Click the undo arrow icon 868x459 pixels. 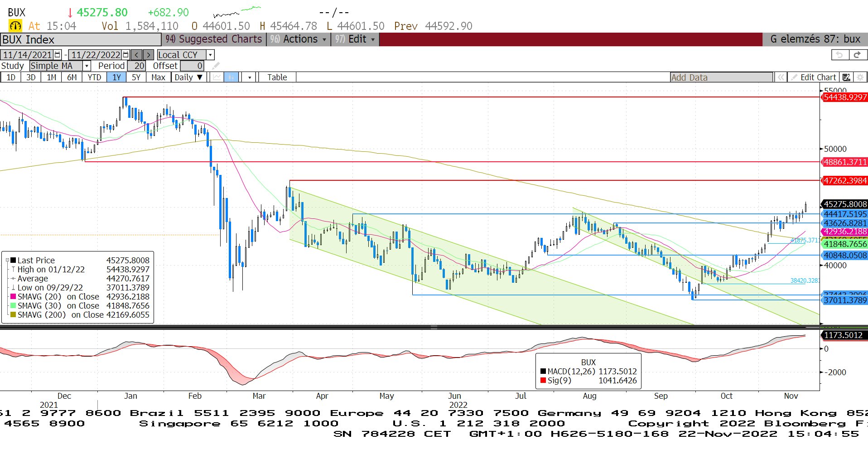point(839,55)
